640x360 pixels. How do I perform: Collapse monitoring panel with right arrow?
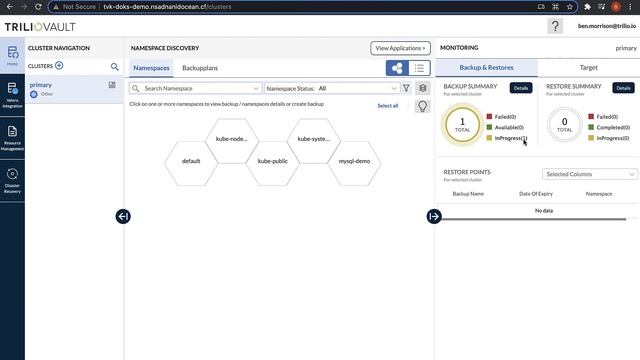[434, 216]
